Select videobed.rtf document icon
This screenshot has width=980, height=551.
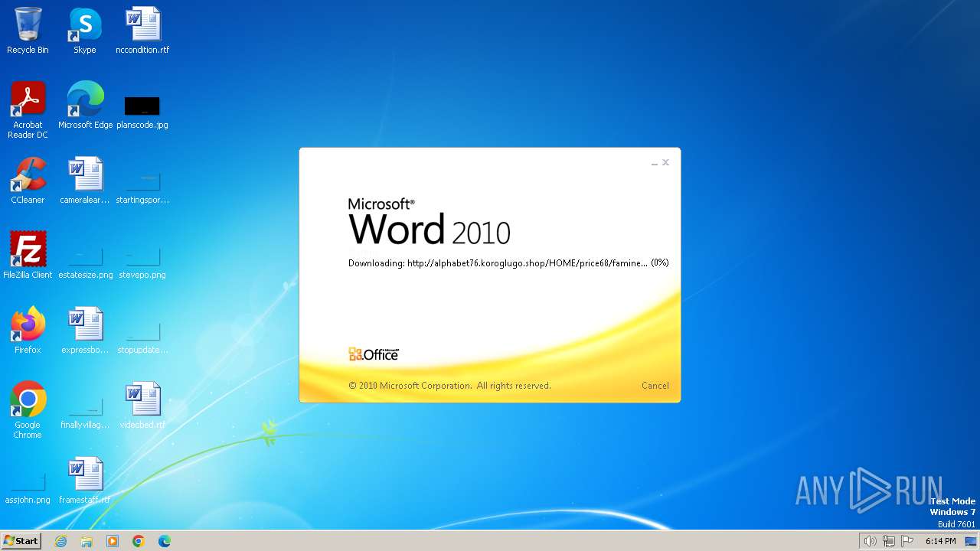coord(142,406)
